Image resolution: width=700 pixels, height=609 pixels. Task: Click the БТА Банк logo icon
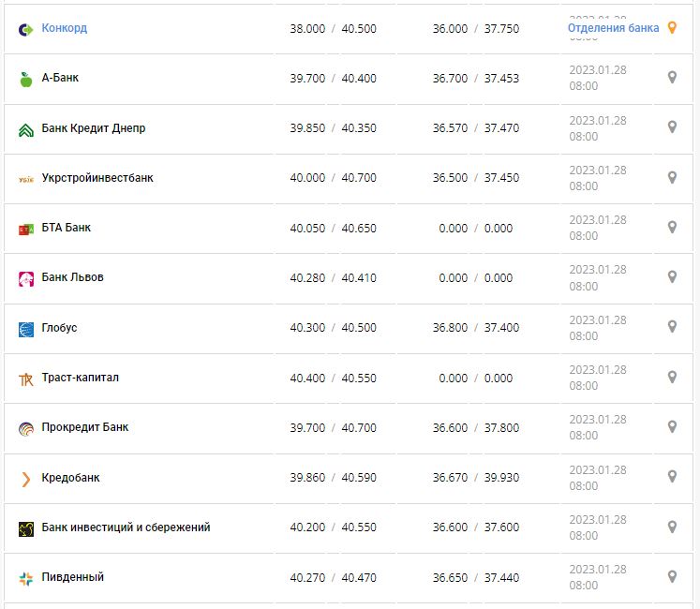pyautogui.click(x=25, y=229)
